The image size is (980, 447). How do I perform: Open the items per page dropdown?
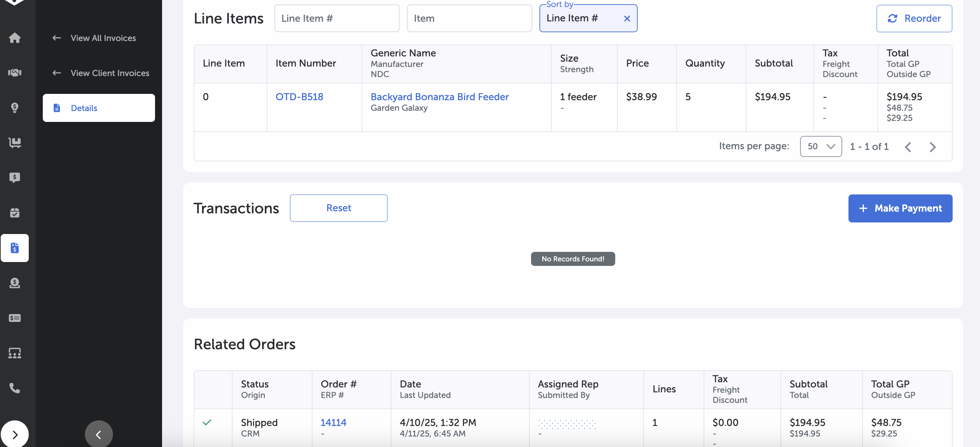[820, 146]
